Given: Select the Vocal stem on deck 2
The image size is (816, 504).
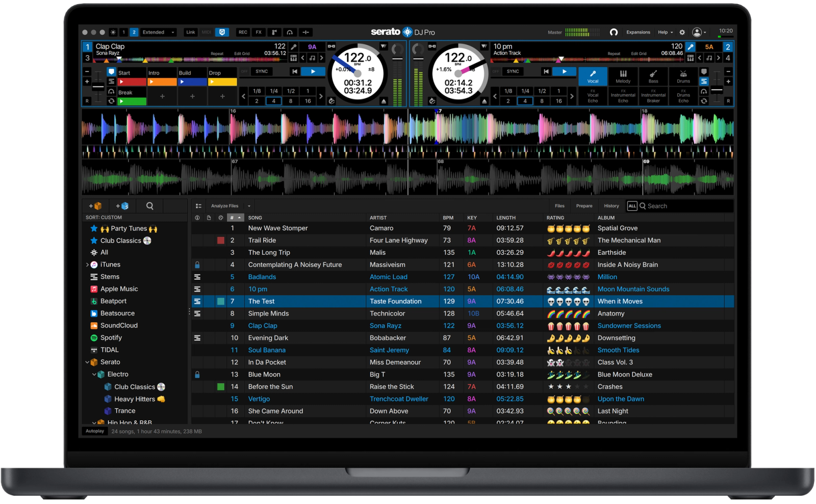Looking at the screenshot, I should (593, 77).
